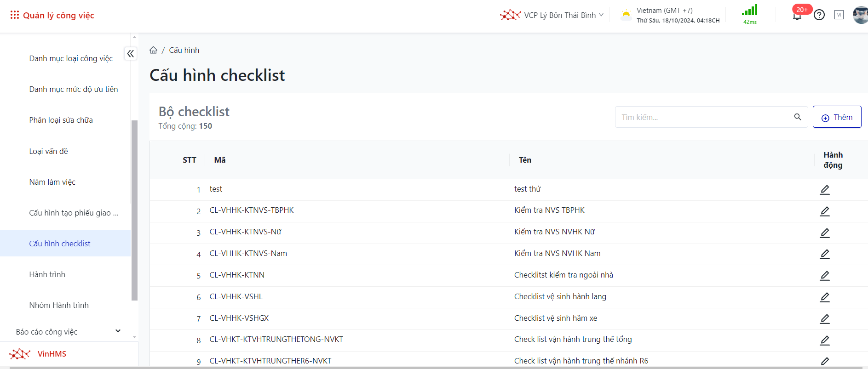
Task: Edit checklist CL-VHHK-KTNVS-Nữ
Action: coord(825,233)
